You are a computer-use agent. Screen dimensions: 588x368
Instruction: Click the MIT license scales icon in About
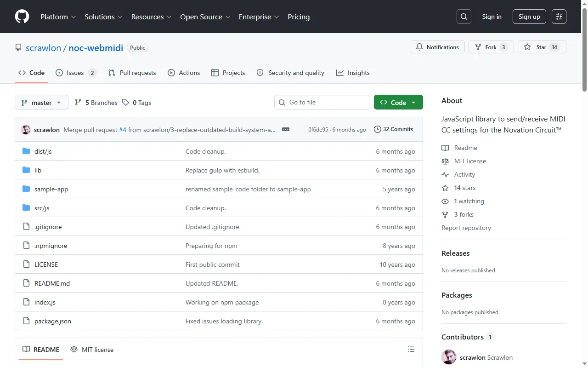click(x=445, y=161)
